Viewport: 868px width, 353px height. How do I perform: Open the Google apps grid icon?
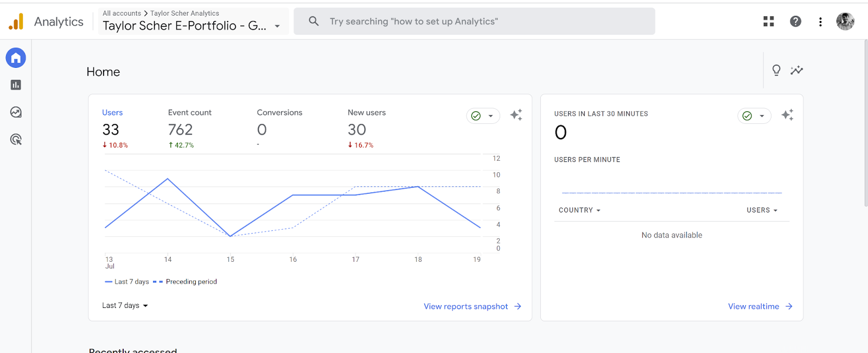769,21
